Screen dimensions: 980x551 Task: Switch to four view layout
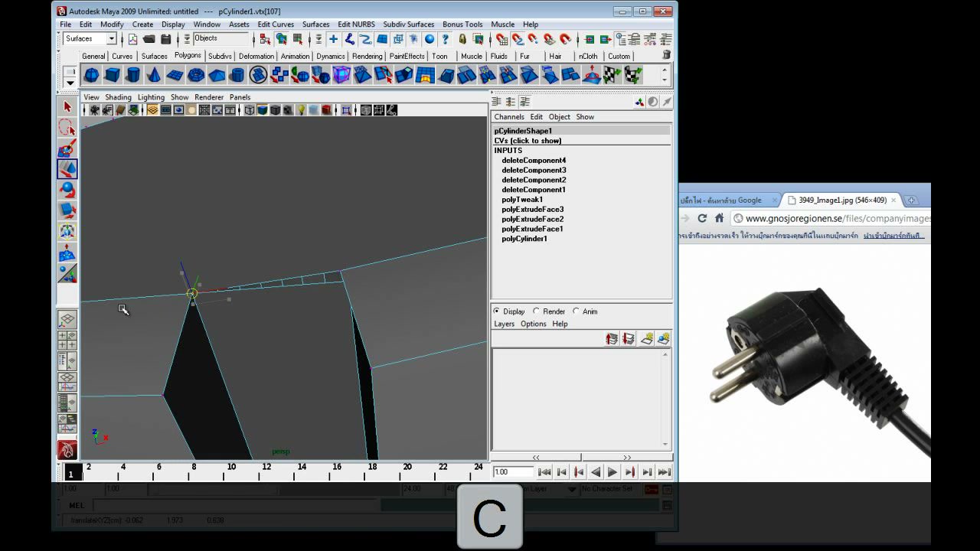pos(67,341)
